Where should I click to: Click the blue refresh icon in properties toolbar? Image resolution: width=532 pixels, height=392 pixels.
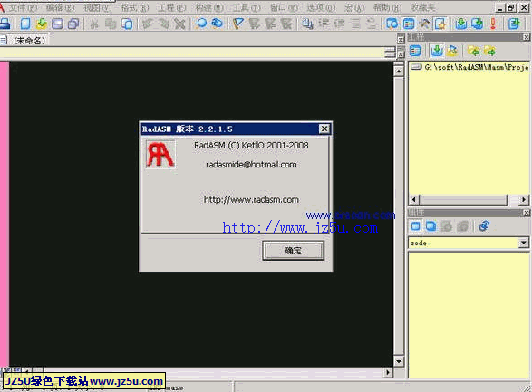pos(484,226)
